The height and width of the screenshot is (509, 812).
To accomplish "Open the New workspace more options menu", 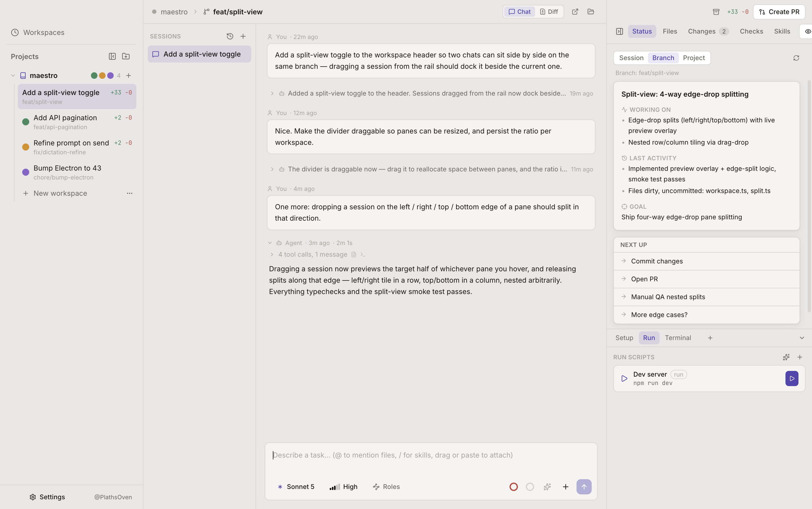I will pyautogui.click(x=130, y=193).
